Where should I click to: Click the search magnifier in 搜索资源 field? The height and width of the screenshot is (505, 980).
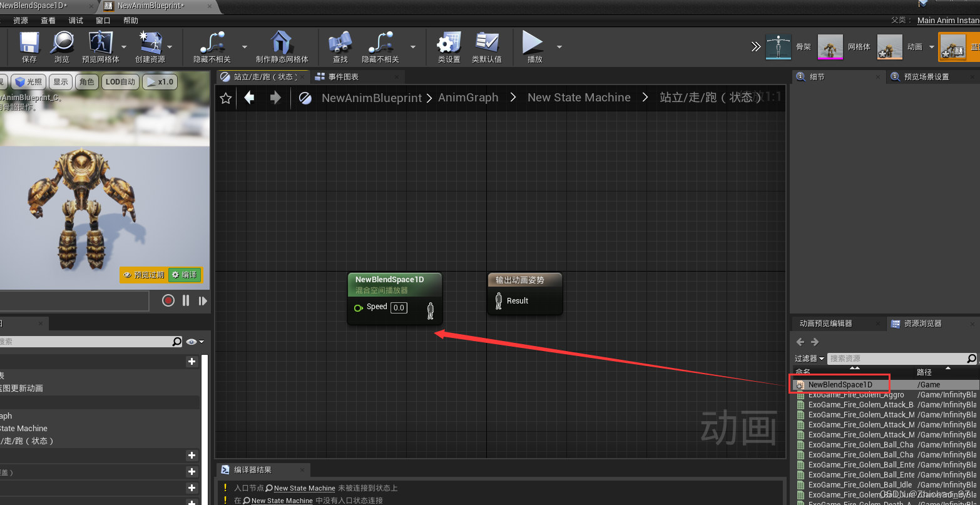(971, 359)
